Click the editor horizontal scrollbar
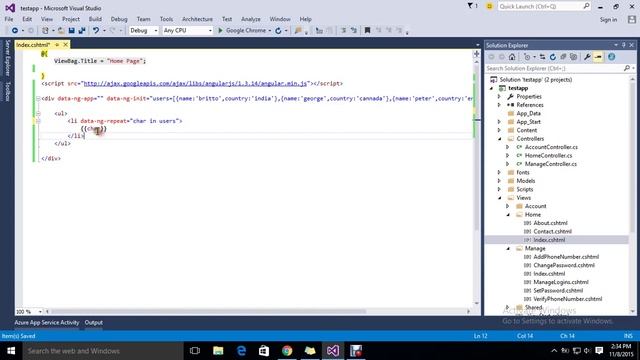This screenshot has height=360, width=640. [208, 311]
